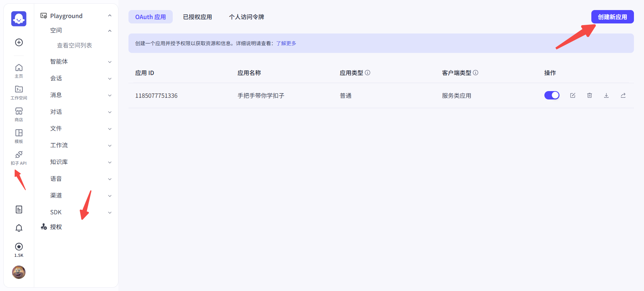Click info icon next to 应用类型
644x291 pixels.
pyautogui.click(x=368, y=73)
